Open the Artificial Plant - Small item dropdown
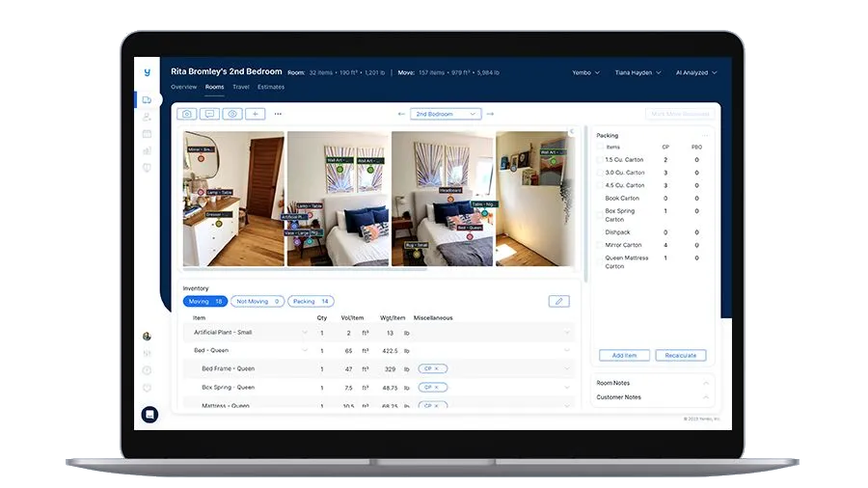This screenshot has height=488, width=868. click(x=305, y=333)
